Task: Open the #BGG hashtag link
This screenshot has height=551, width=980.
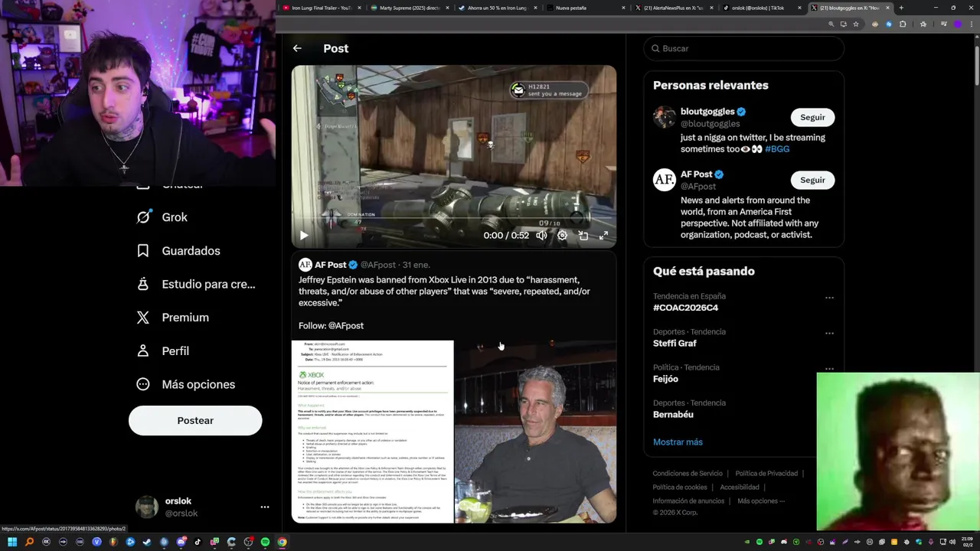Action: click(x=776, y=149)
